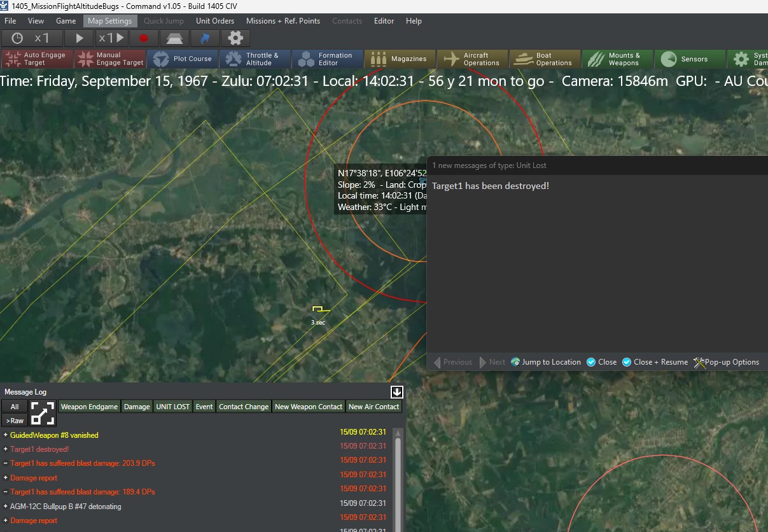Click the application icon in title bar

pyautogui.click(x=5, y=6)
